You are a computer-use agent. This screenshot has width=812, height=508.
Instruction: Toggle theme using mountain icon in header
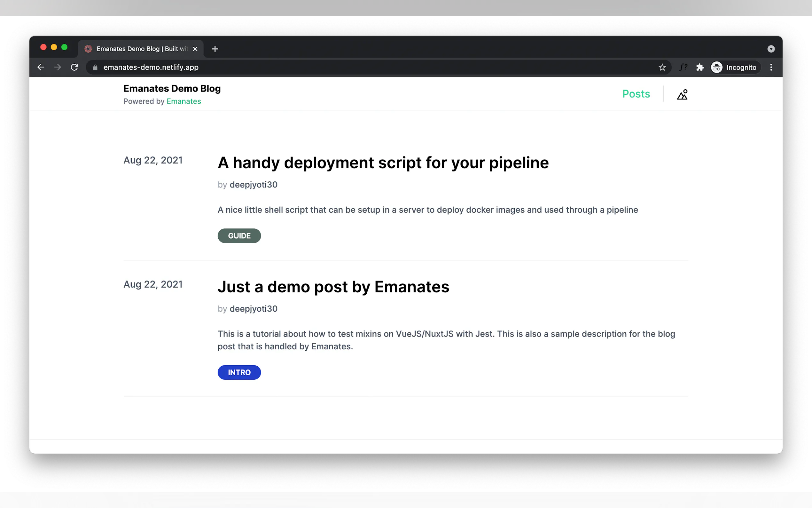tap(682, 94)
